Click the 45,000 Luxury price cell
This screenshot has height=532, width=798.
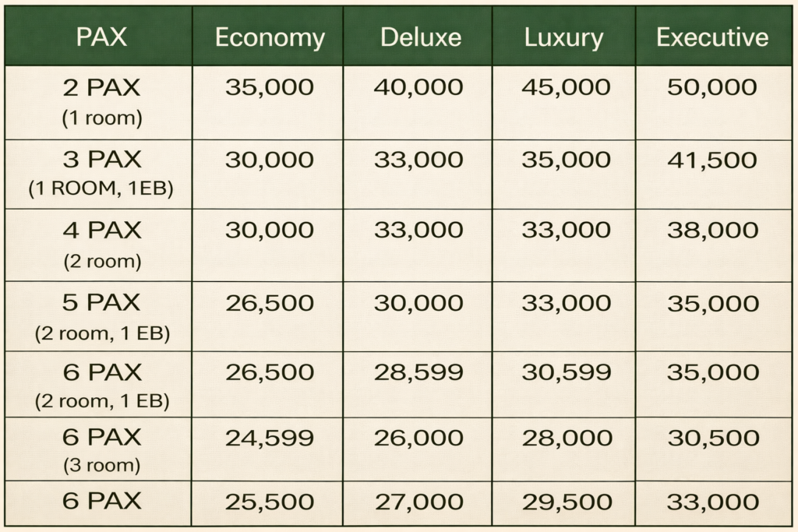[x=566, y=87]
